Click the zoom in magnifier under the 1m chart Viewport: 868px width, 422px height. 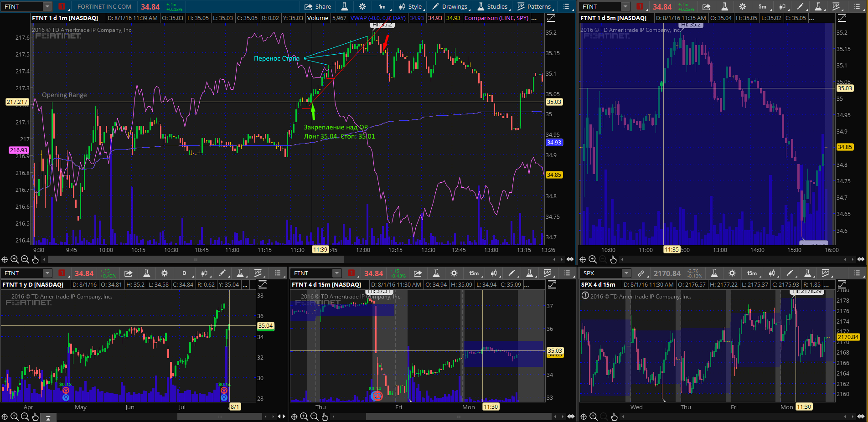[x=15, y=259]
